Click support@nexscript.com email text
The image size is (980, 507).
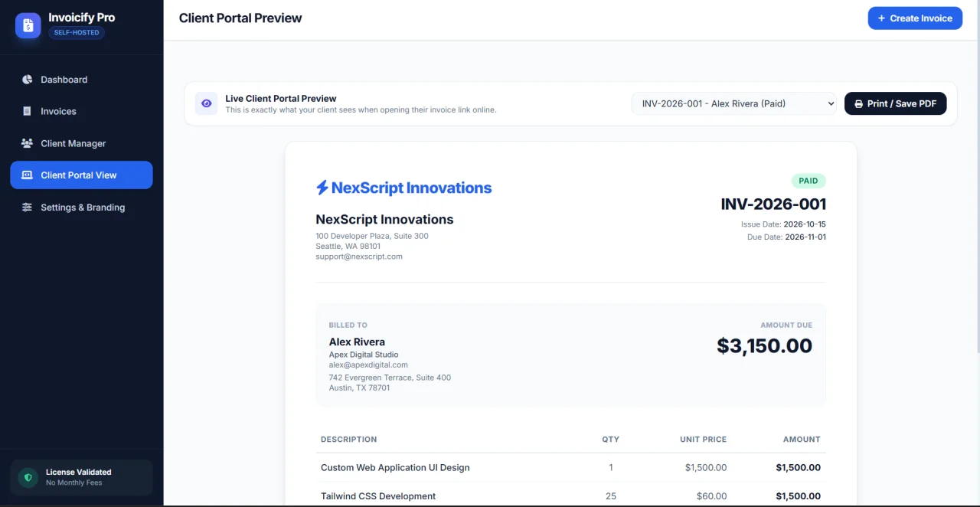point(359,257)
